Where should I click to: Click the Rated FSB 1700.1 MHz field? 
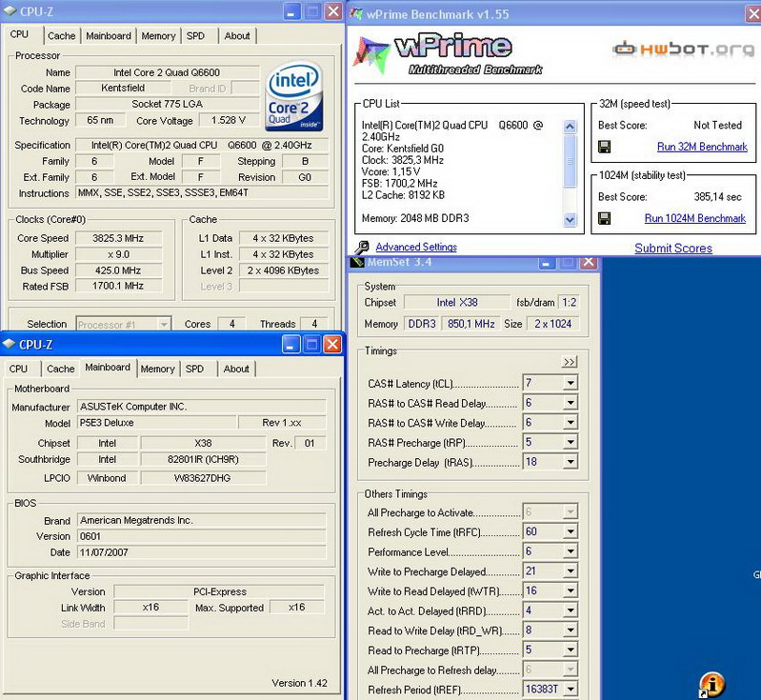[118, 286]
